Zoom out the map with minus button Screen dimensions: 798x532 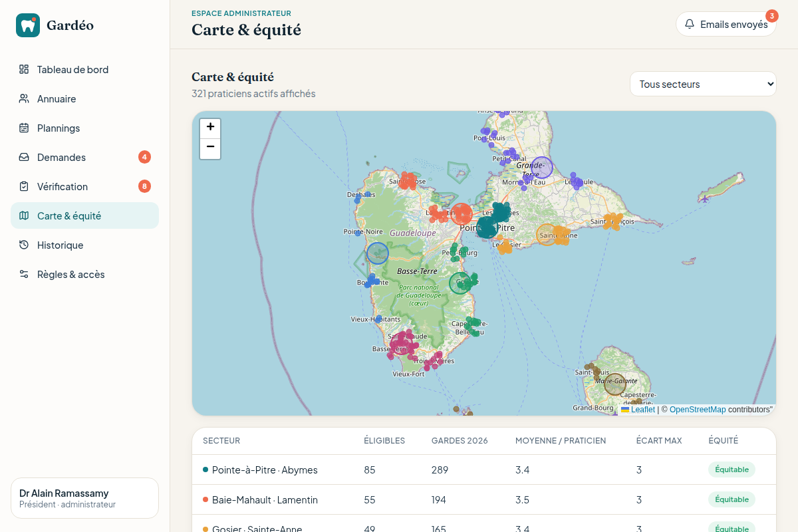tap(210, 148)
